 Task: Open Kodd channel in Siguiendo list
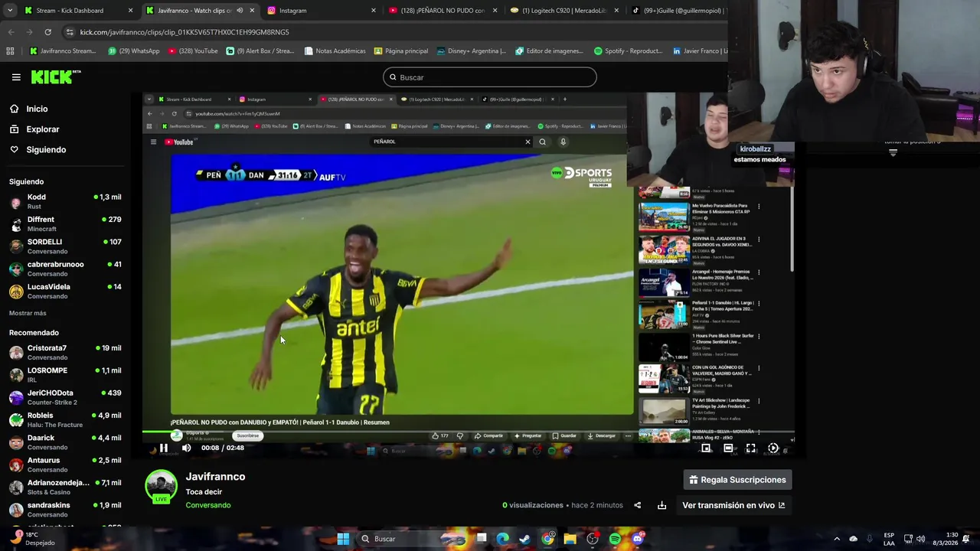65,201
